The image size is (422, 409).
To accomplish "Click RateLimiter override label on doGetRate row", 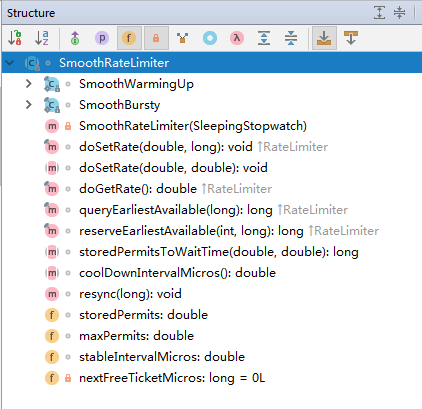I will click(x=237, y=189).
